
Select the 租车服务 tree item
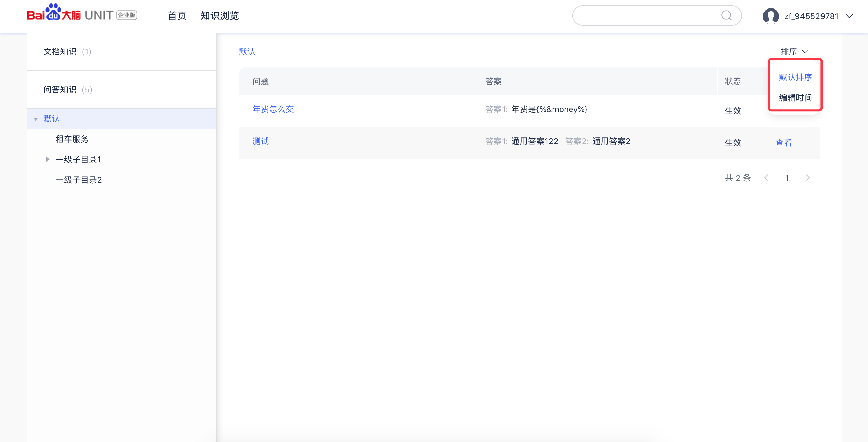tap(72, 139)
